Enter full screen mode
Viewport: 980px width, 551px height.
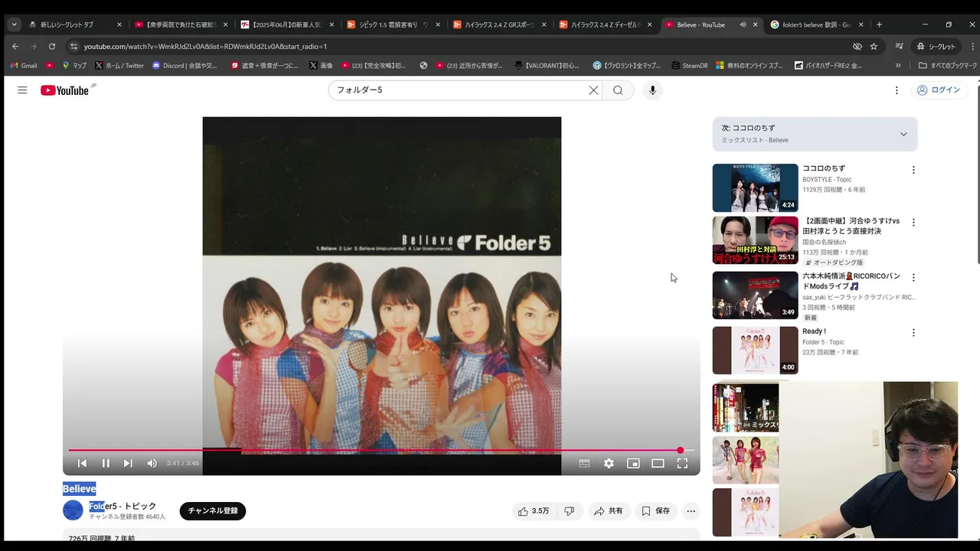point(682,463)
